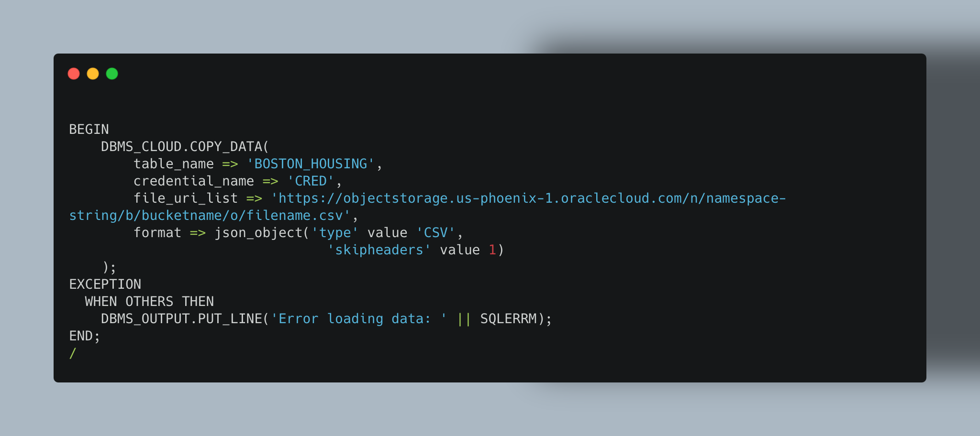Click the table_name parameter
Screen dimensions: 980x436
pyautogui.click(x=174, y=164)
